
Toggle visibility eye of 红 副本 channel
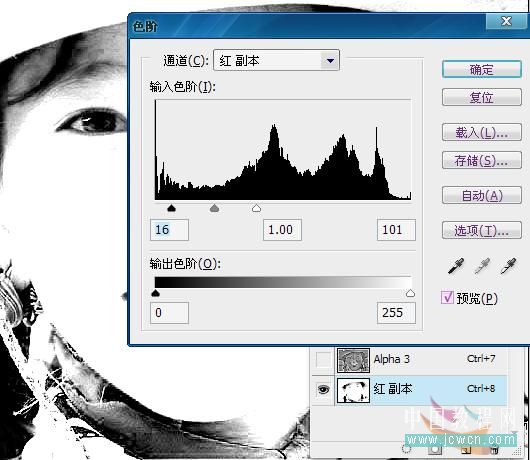[x=323, y=389]
